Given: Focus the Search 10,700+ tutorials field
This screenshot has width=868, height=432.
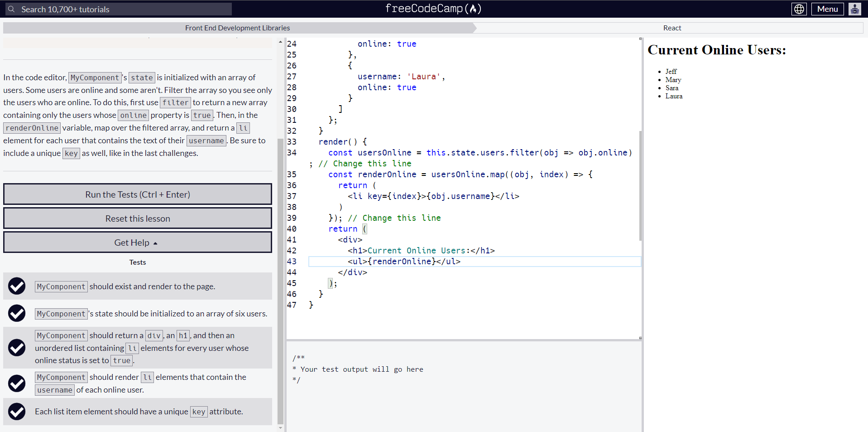Looking at the screenshot, I should (122, 9).
